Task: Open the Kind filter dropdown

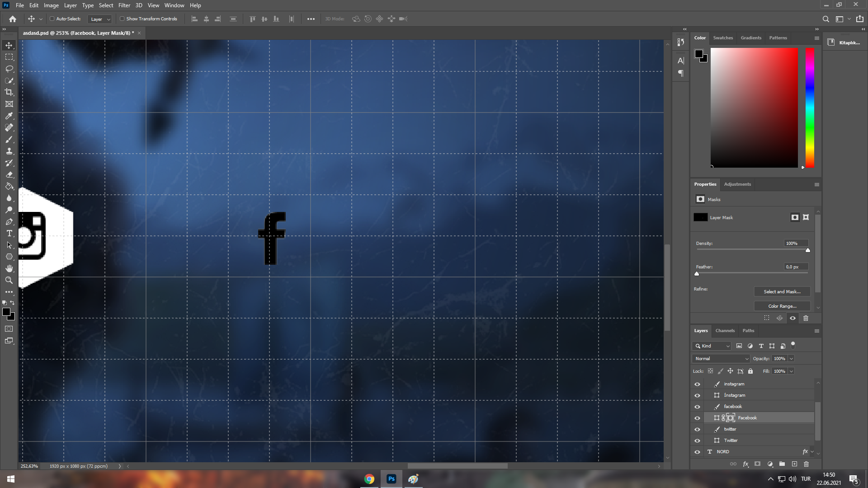Action: click(x=712, y=346)
